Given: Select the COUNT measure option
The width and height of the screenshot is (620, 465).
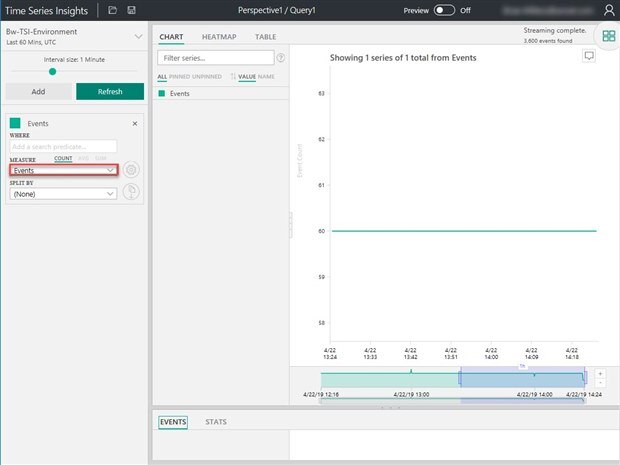Looking at the screenshot, I should [63, 159].
